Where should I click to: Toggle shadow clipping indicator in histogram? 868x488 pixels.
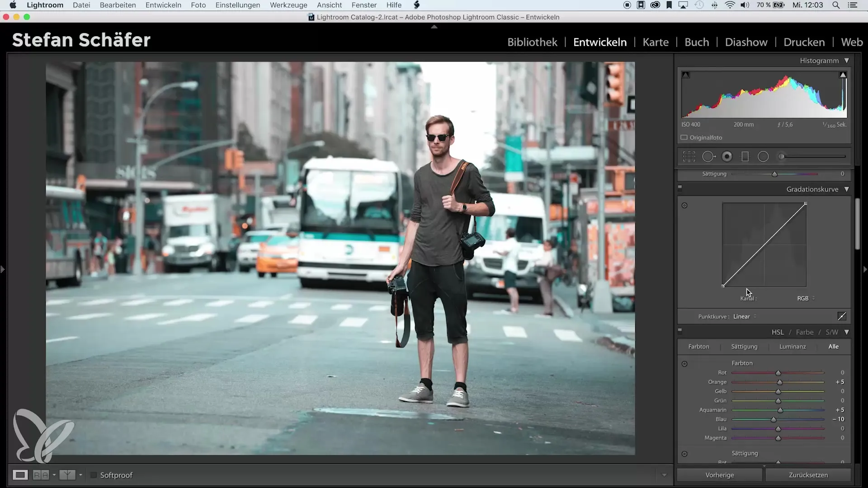[686, 75]
